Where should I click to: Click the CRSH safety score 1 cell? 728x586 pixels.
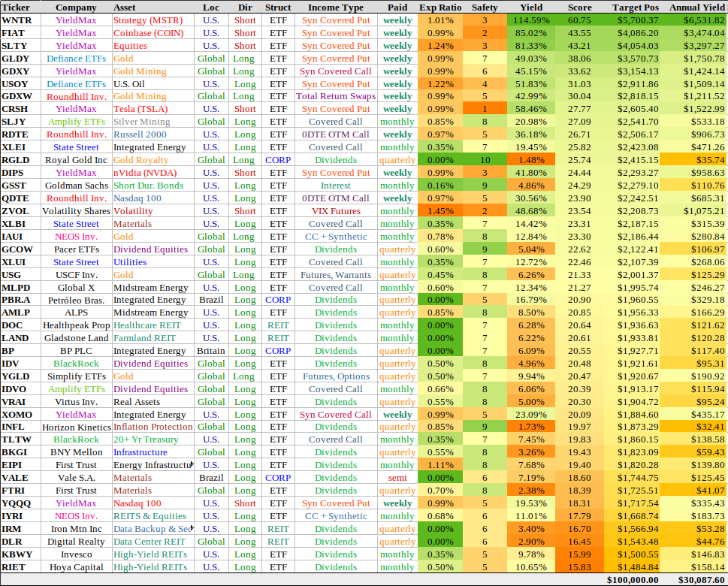pos(485,109)
